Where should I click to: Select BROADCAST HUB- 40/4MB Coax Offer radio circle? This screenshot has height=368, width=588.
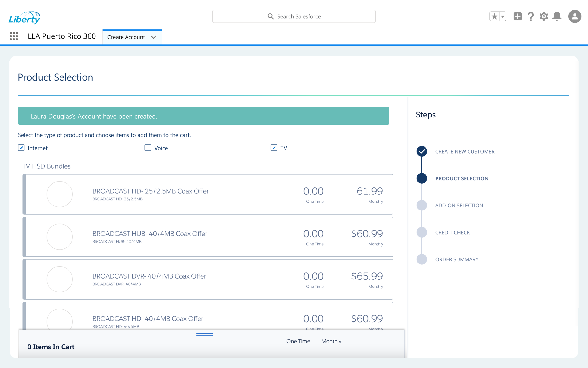point(60,237)
